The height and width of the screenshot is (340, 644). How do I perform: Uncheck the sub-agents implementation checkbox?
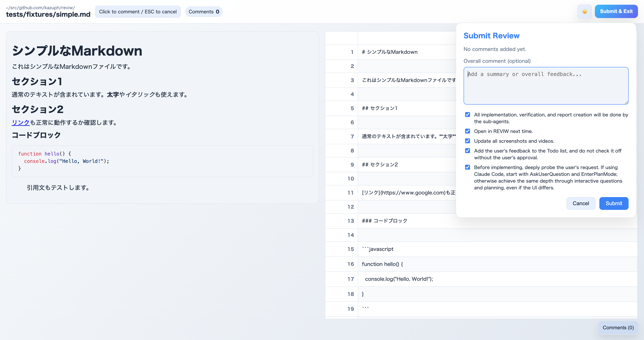point(467,115)
